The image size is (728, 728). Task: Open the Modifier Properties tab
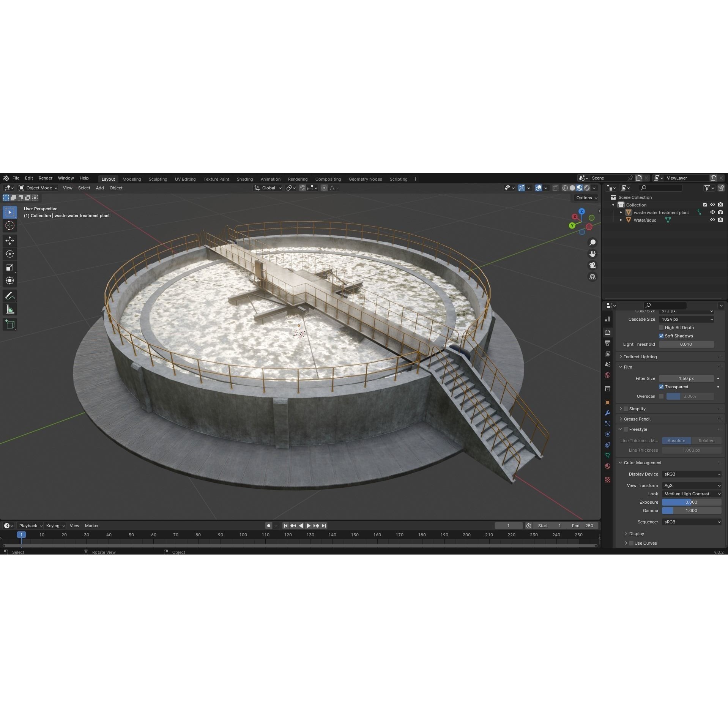pos(608,413)
